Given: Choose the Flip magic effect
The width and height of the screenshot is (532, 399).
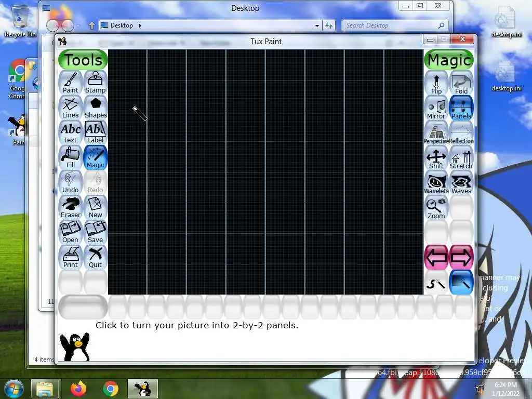Looking at the screenshot, I should [x=436, y=84].
